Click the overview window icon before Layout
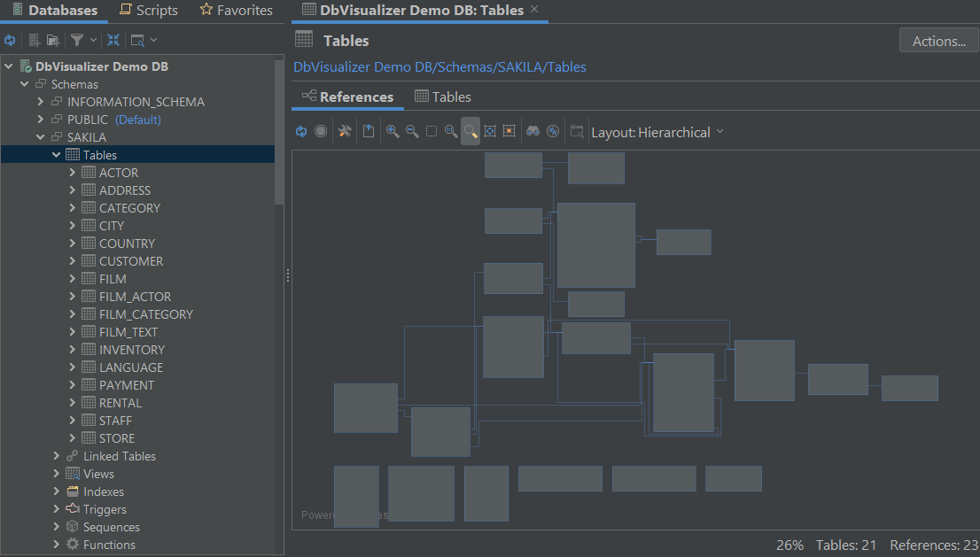This screenshot has width=980, height=557. coord(576,131)
